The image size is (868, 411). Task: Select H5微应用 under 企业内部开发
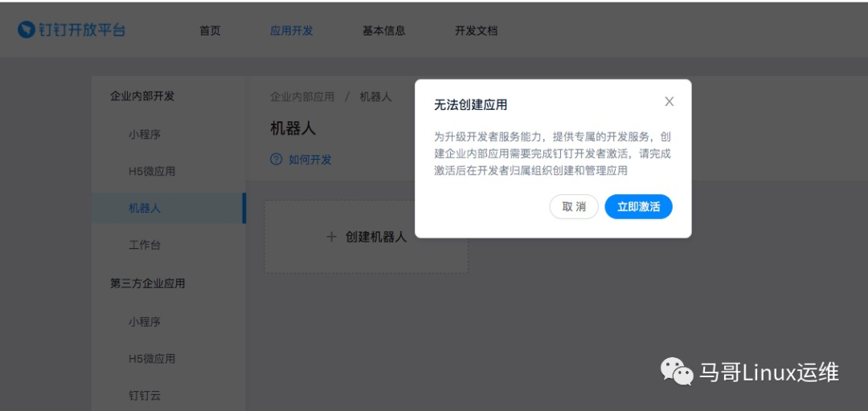click(152, 172)
